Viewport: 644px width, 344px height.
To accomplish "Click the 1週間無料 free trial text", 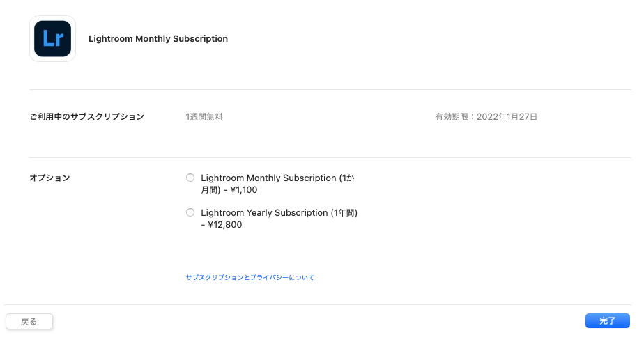I will click(x=204, y=117).
